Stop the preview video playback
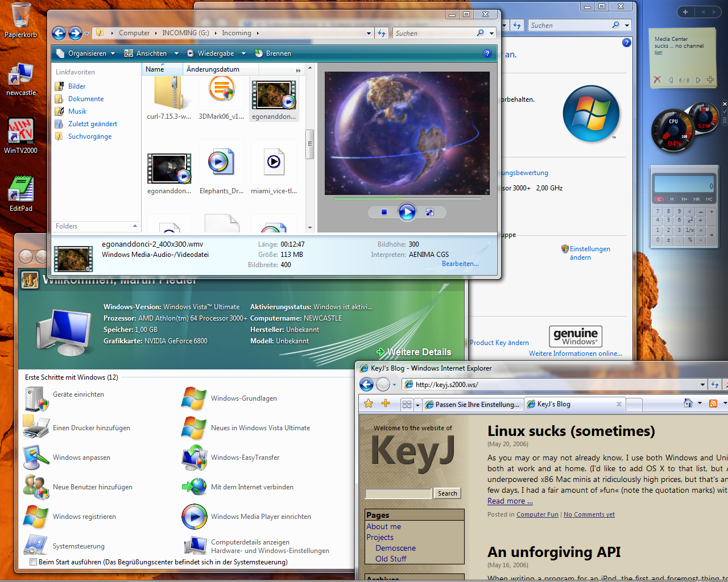 click(384, 212)
